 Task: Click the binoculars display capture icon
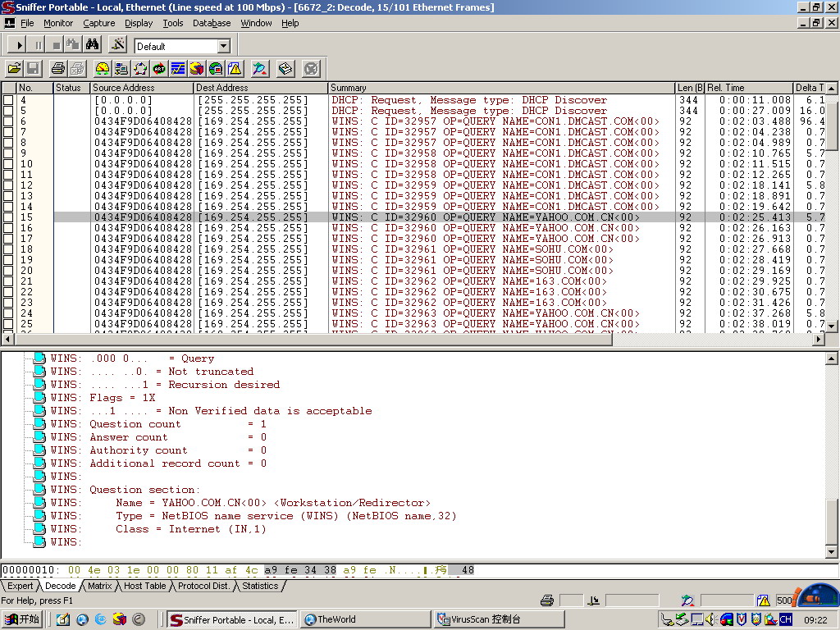coord(93,45)
